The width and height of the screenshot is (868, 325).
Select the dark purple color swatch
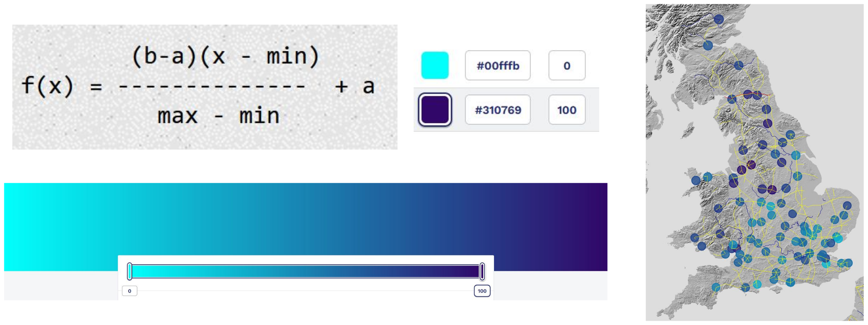pos(435,110)
